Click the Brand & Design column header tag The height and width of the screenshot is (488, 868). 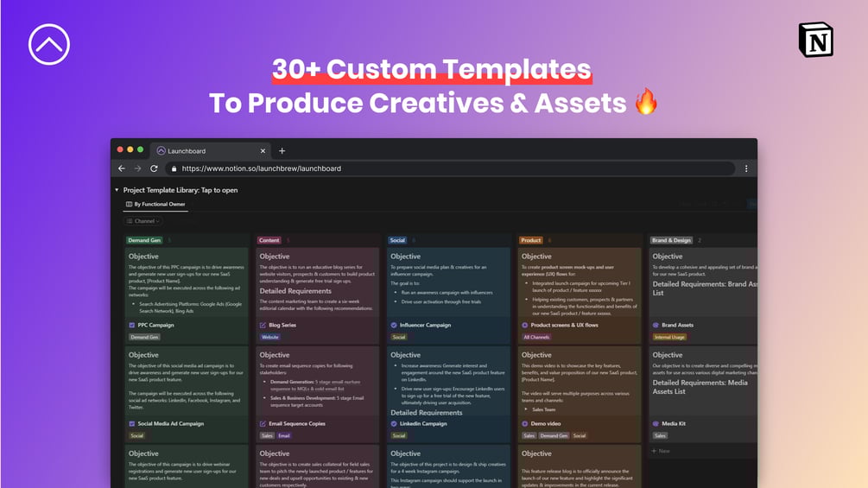(x=671, y=240)
